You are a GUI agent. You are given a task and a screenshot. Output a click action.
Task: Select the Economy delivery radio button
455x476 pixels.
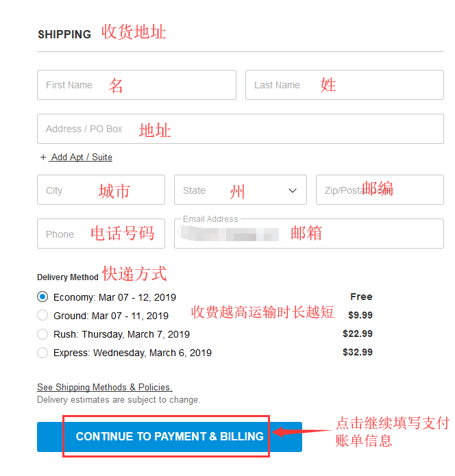42,297
